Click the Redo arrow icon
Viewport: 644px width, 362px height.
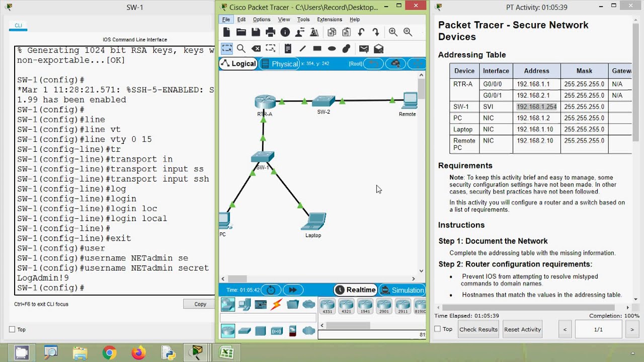coord(375,32)
